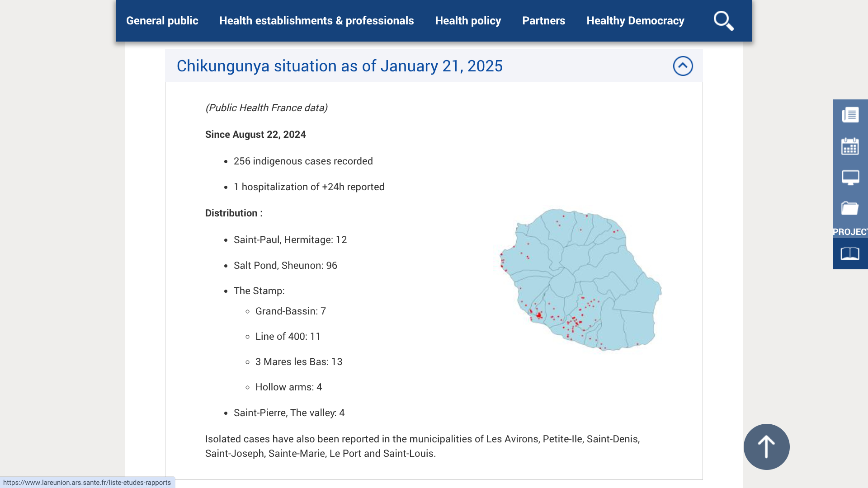The height and width of the screenshot is (488, 868).
Task: Click the newspaper icon in sidebar
Action: click(x=850, y=115)
